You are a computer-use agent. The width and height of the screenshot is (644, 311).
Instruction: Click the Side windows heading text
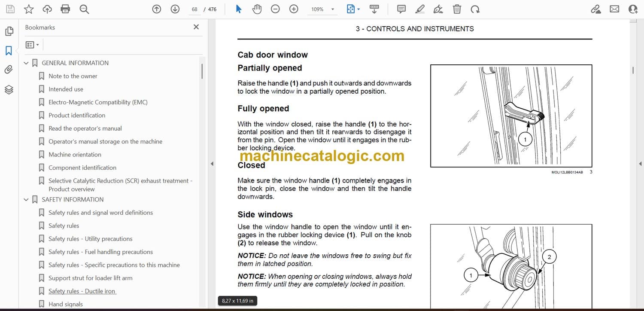265,215
